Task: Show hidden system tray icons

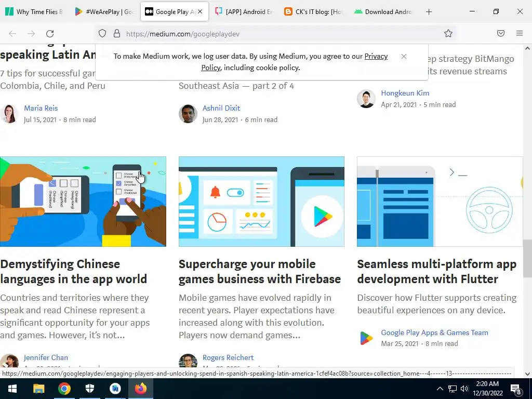Action: pos(440,389)
